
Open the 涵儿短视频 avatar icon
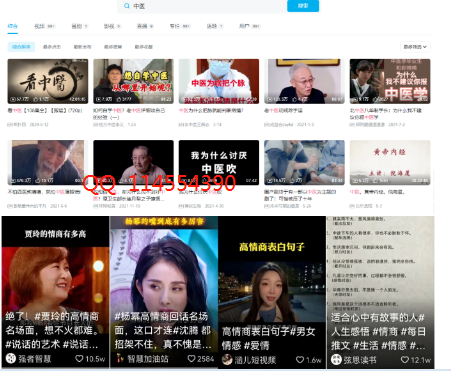(227, 360)
